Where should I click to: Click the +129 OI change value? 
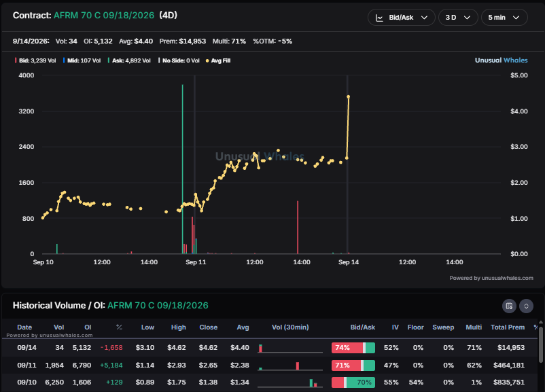(x=114, y=382)
